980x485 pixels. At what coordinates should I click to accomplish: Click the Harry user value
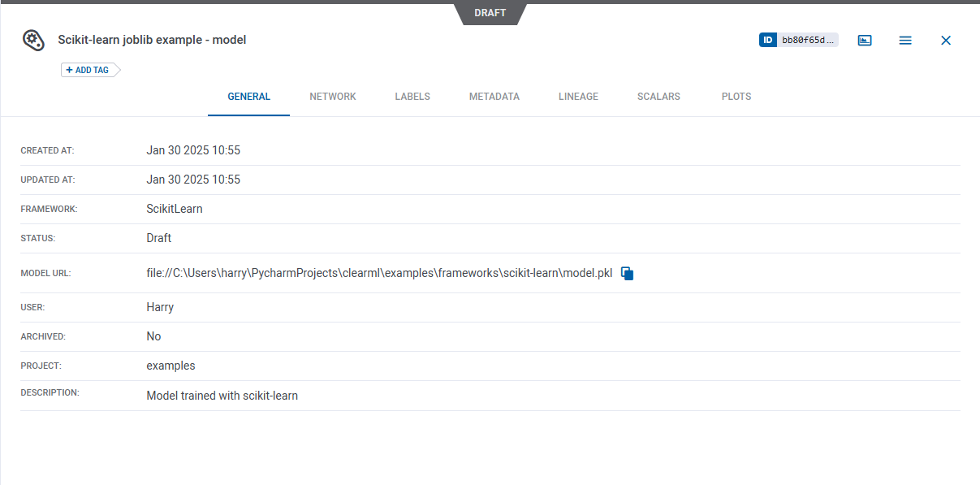tap(160, 307)
